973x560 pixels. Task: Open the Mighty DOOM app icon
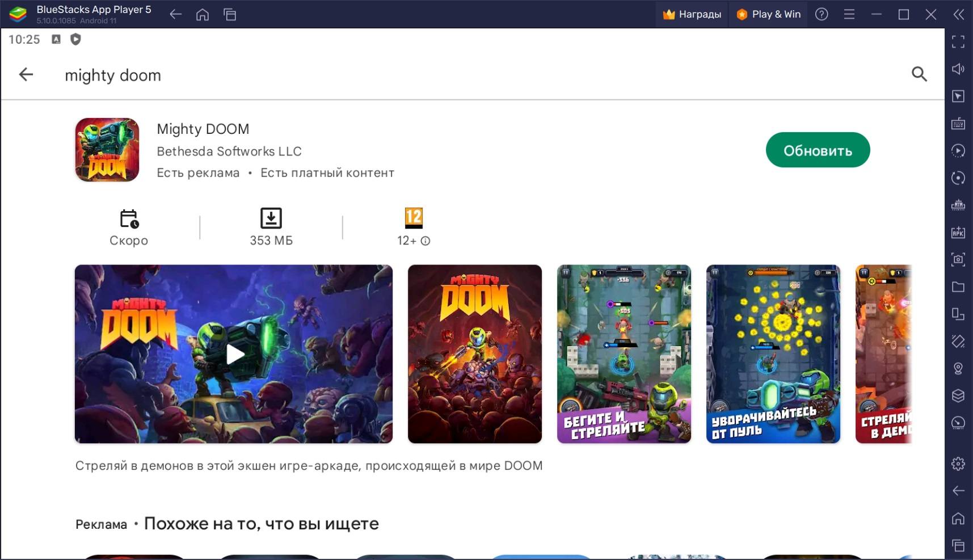(x=107, y=150)
